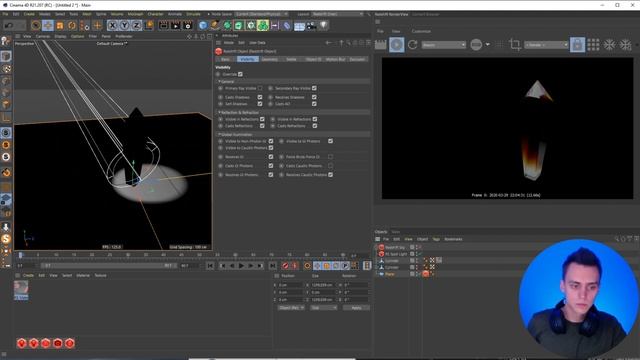
Task: Uncheck Casts Reflections checkbox
Action: point(262,126)
